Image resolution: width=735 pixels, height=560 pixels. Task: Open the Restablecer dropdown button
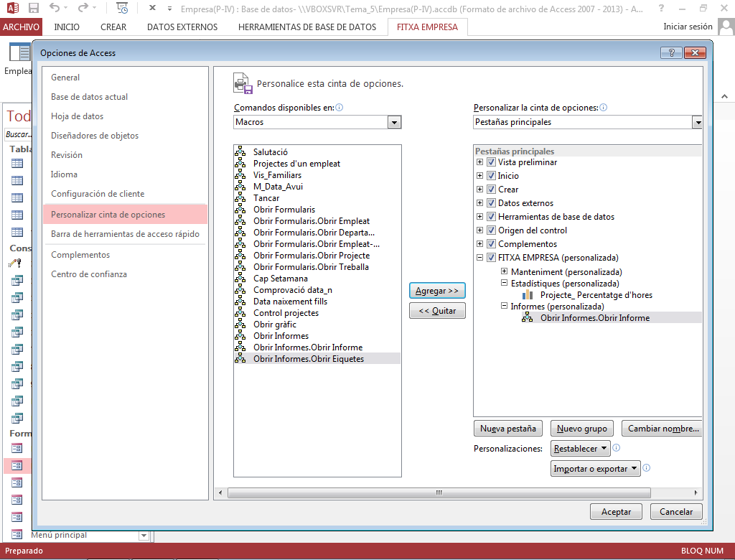click(x=581, y=449)
